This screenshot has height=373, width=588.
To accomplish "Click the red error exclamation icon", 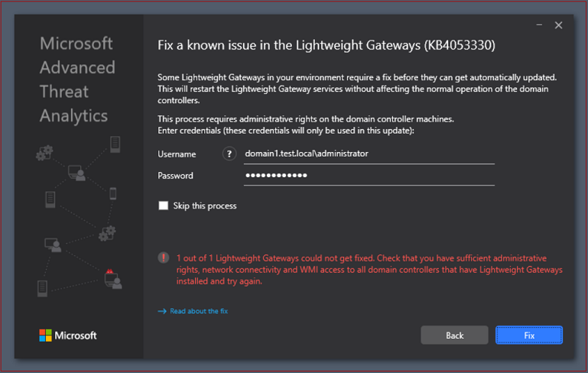I will point(163,258).
